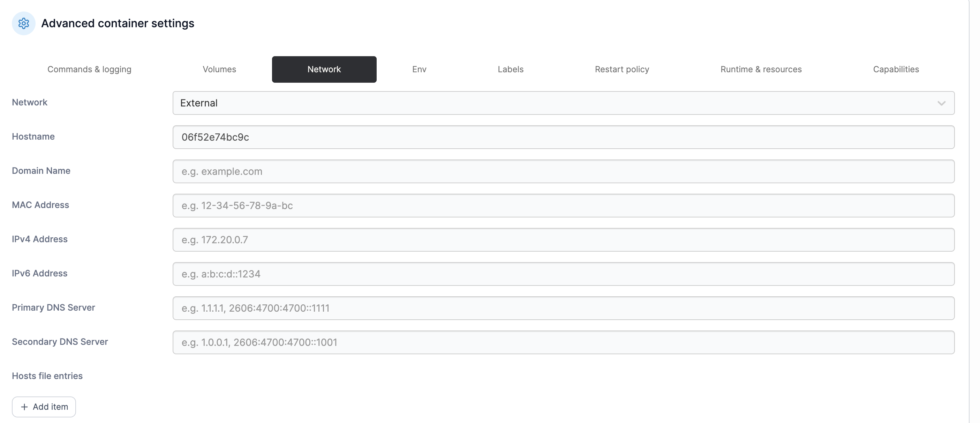This screenshot has height=423, width=980.
Task: Click into the MAC Address field
Action: 563,206
